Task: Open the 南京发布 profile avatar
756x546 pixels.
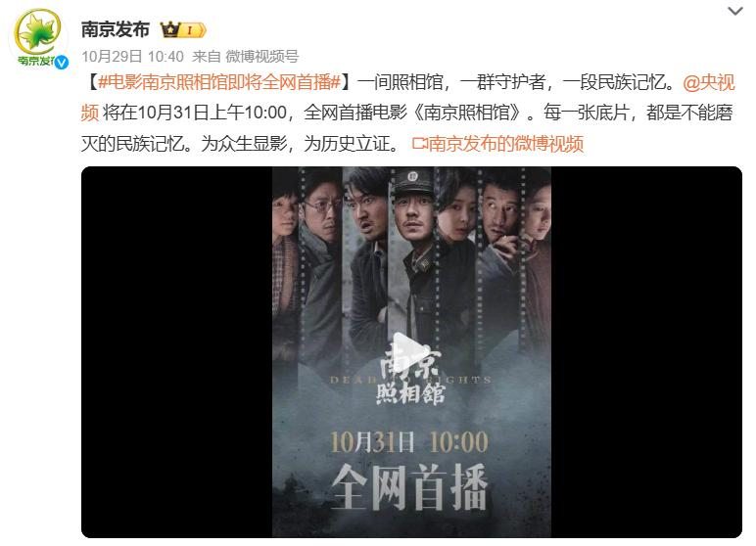Action: (39, 37)
